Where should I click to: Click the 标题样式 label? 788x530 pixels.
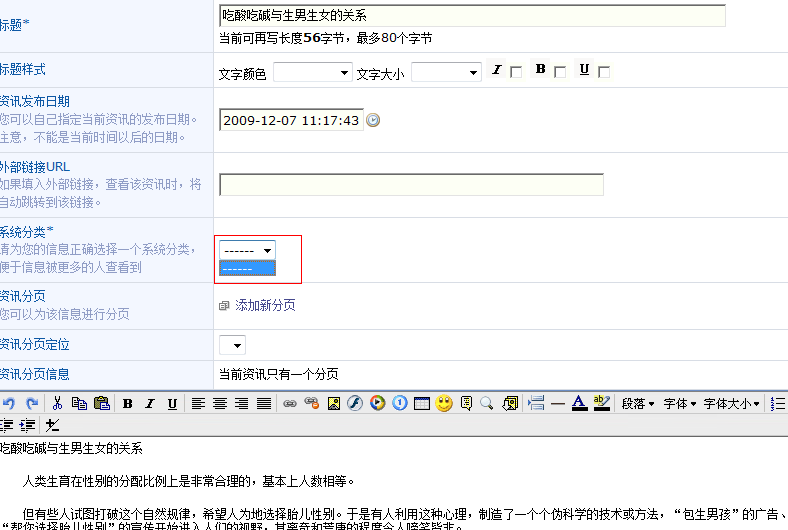(x=23, y=69)
